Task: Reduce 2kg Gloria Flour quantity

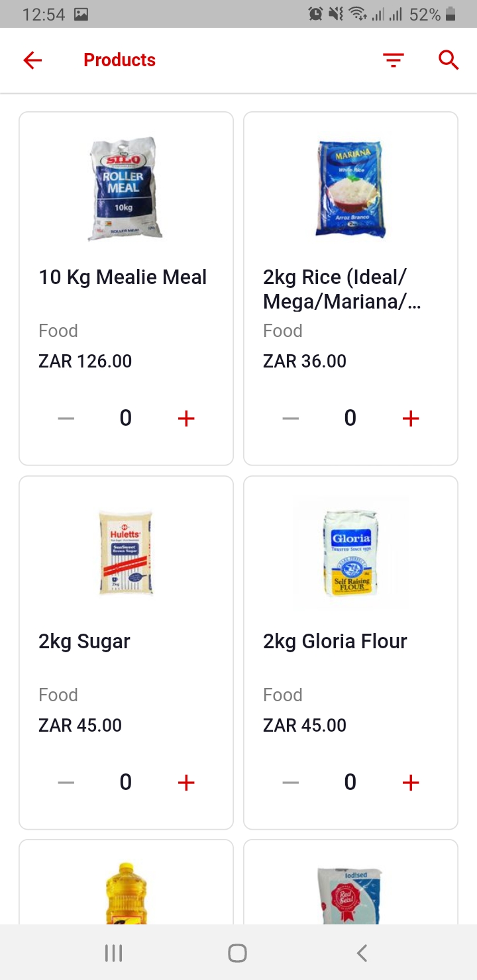Action: coord(291,783)
